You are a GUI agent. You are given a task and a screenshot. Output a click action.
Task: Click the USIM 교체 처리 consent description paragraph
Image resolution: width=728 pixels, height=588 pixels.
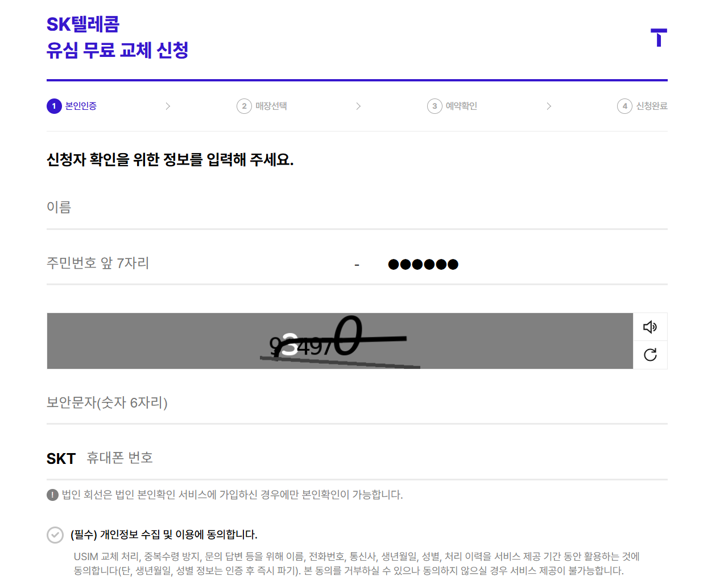click(357, 564)
